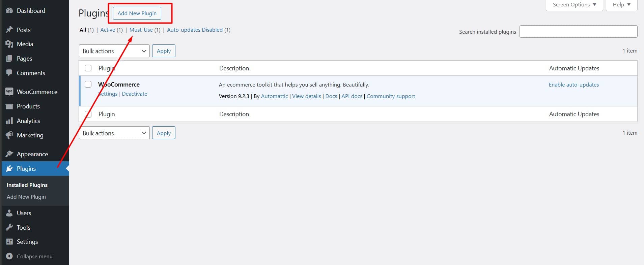Click Collapse menu label
This screenshot has height=265, width=644.
[34, 256]
